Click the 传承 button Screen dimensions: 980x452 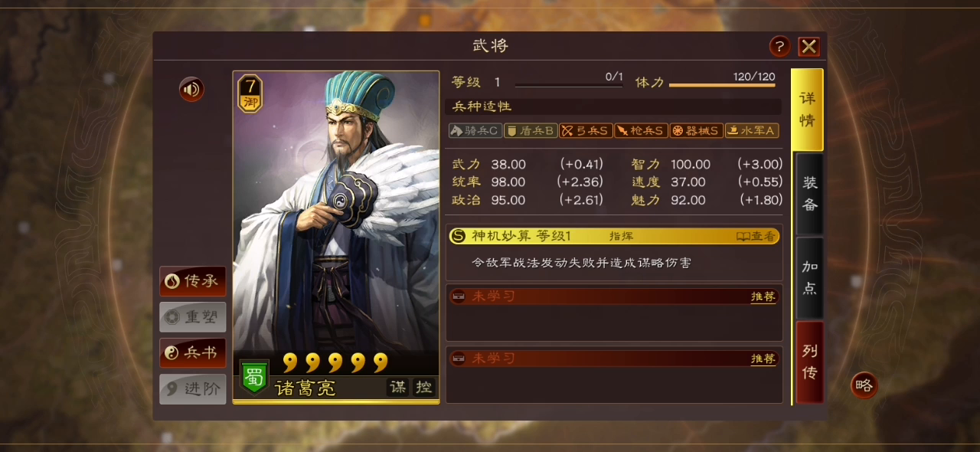tap(193, 281)
